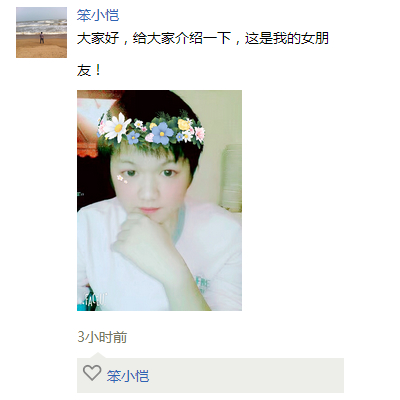Click the large blue flower in the crown
This screenshot has height=400, width=400.
(x=162, y=133)
